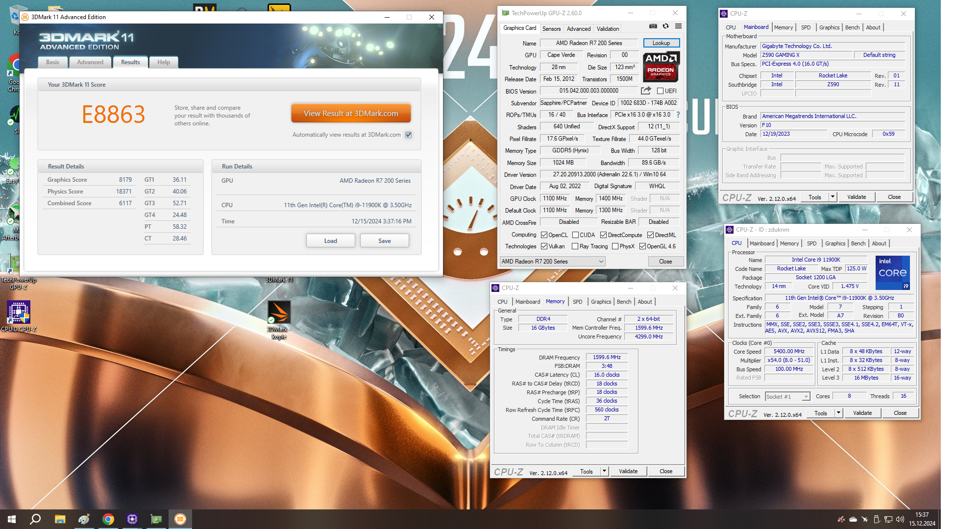Toggle the DirectCompute checkbox
Image resolution: width=980 pixels, height=529 pixels.
pyautogui.click(x=603, y=235)
